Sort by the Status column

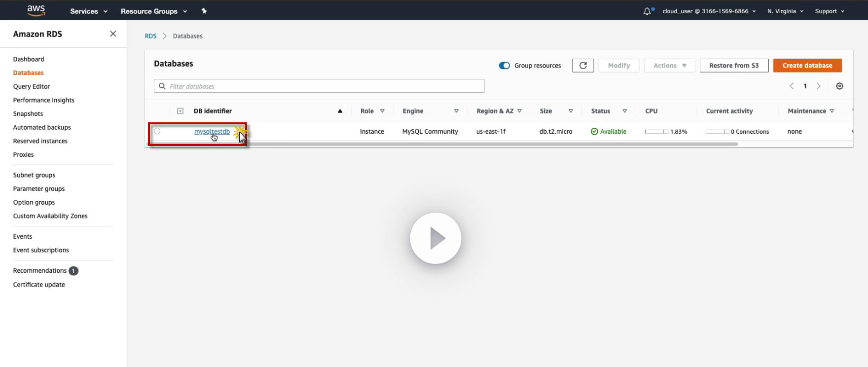click(x=625, y=111)
